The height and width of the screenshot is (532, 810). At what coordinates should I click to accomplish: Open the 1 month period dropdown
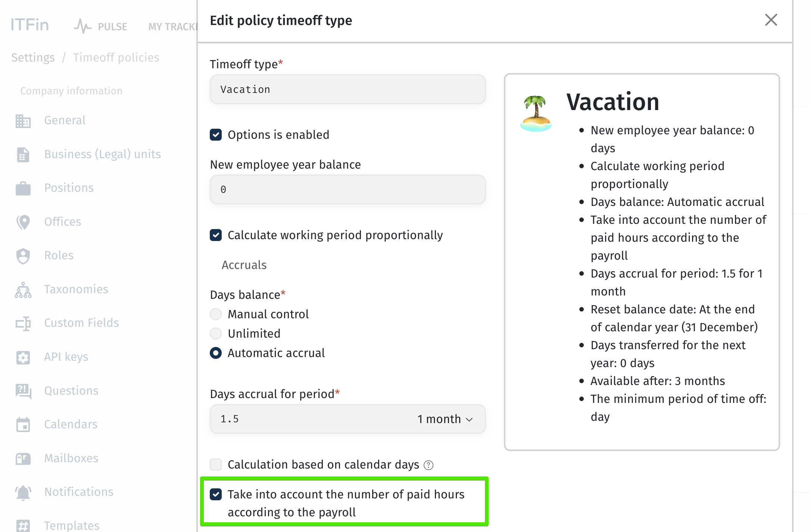(445, 419)
